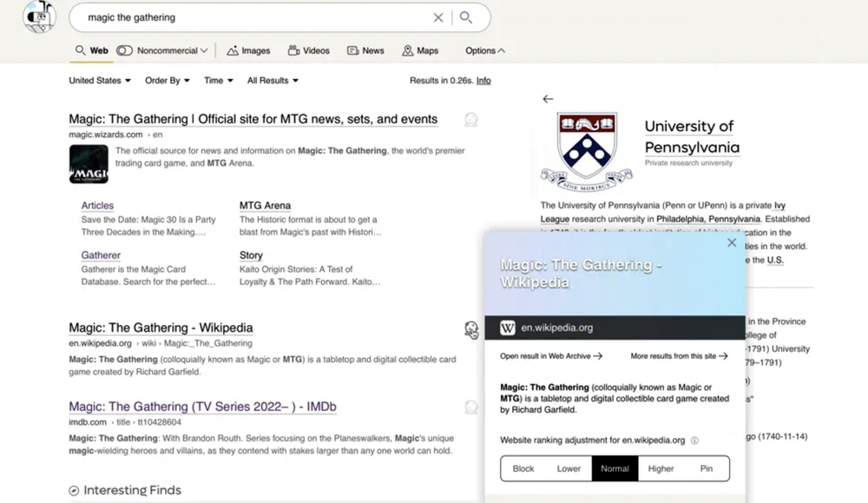Viewport: 868px width, 503px height.
Task: Switch to the Videos tab
Action: 308,50
